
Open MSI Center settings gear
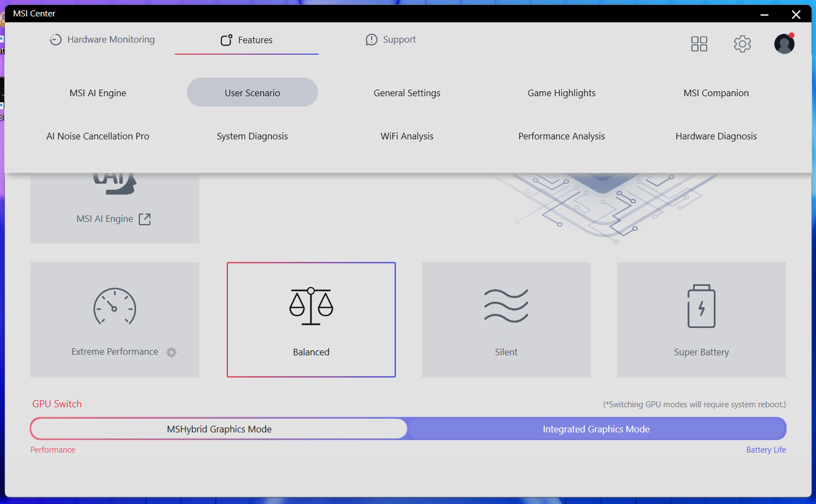click(742, 44)
